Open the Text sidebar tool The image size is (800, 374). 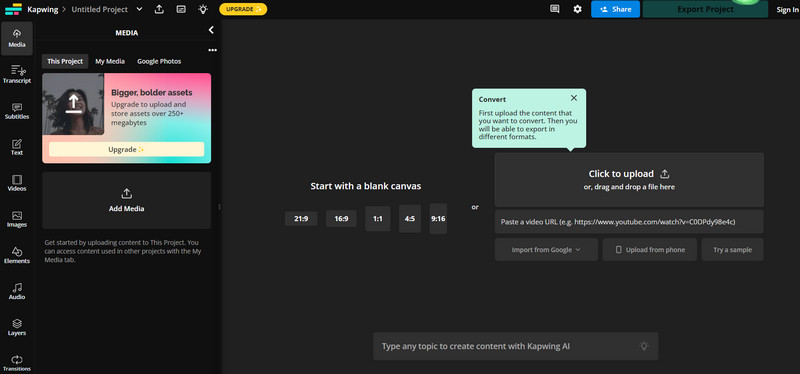coord(17,147)
